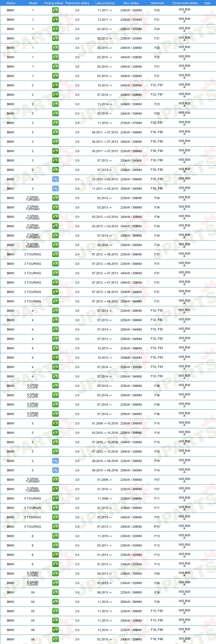
Task: Click the petrol icon for X4 265kW / 360KM
Action: tap(55, 602)
